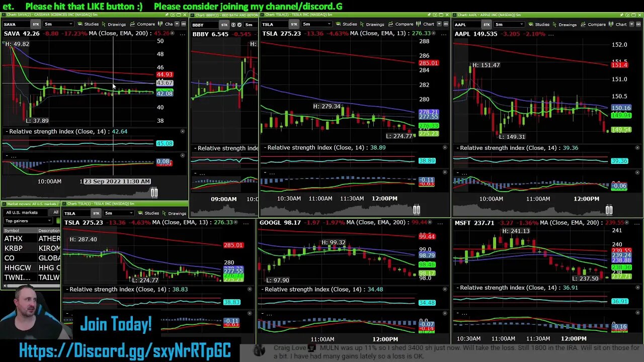Close the RSI panel in the AAPL chart
This screenshot has width=644, height=362.
(637, 148)
